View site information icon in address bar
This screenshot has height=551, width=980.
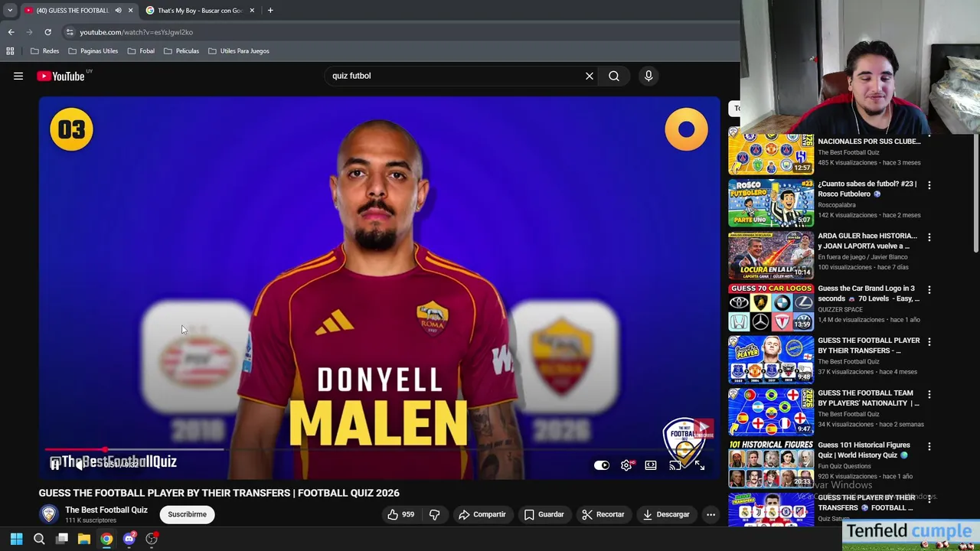[x=70, y=32]
